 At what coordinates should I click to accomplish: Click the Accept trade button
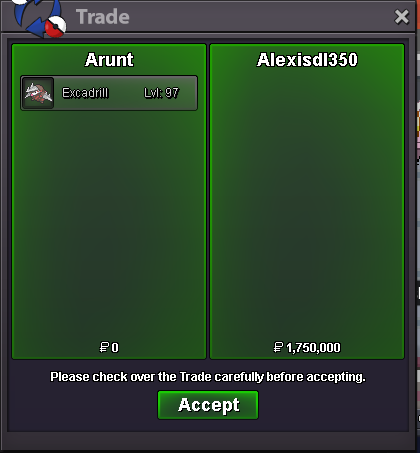(208, 405)
